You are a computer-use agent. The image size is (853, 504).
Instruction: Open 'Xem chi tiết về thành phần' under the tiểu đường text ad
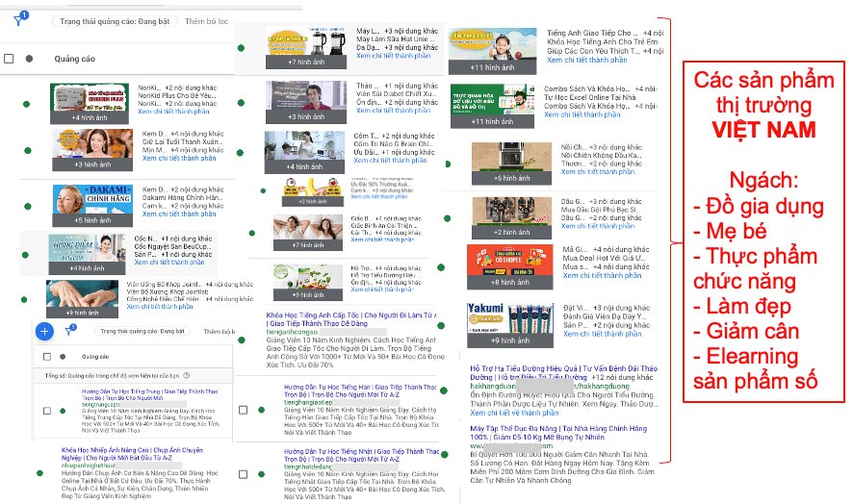tap(514, 413)
